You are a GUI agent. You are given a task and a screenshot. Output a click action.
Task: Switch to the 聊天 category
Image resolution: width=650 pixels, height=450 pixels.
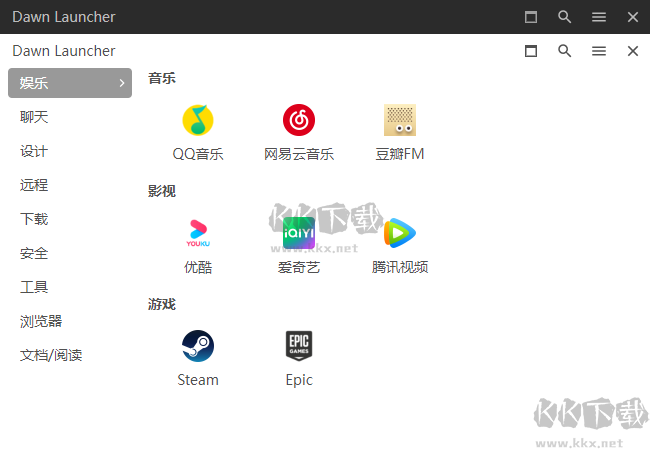coord(34,117)
